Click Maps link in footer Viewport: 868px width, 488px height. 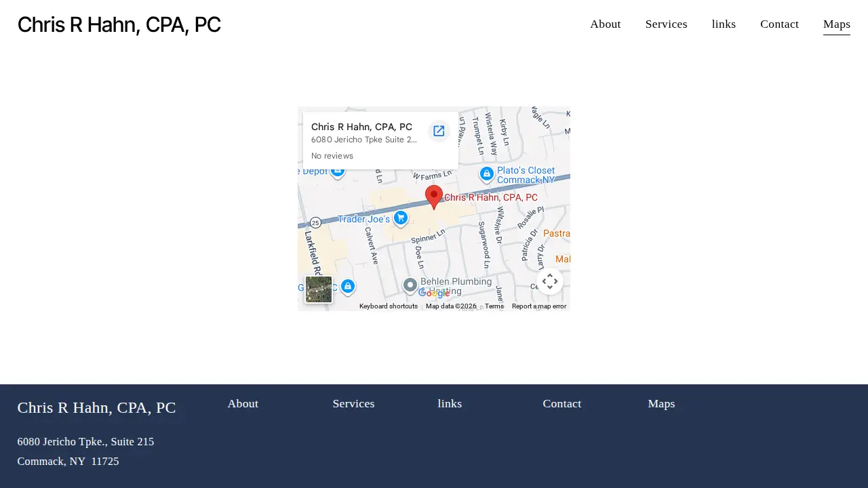pos(661,404)
